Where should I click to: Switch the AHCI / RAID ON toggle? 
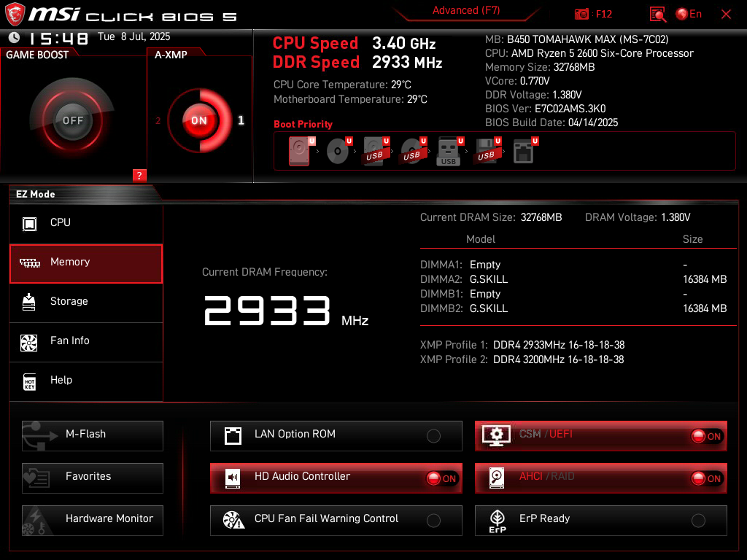click(707, 478)
